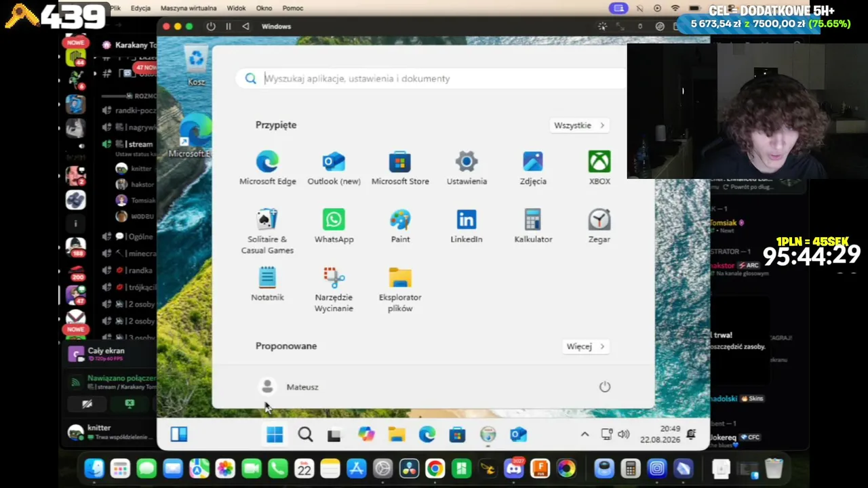Open the Edycja menu
Viewport: 868px width, 488px height.
(x=140, y=8)
